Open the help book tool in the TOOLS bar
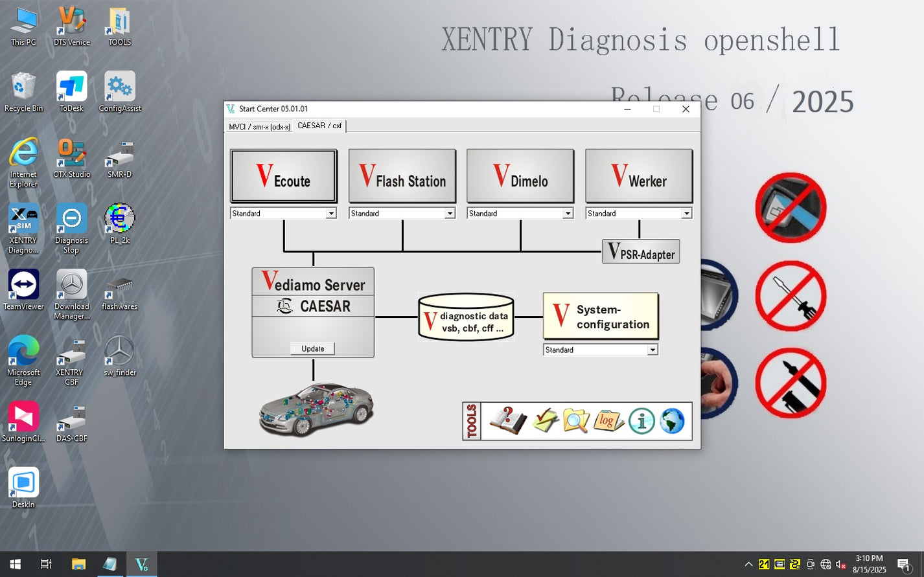Screen dimensions: 924x577 tap(510, 421)
